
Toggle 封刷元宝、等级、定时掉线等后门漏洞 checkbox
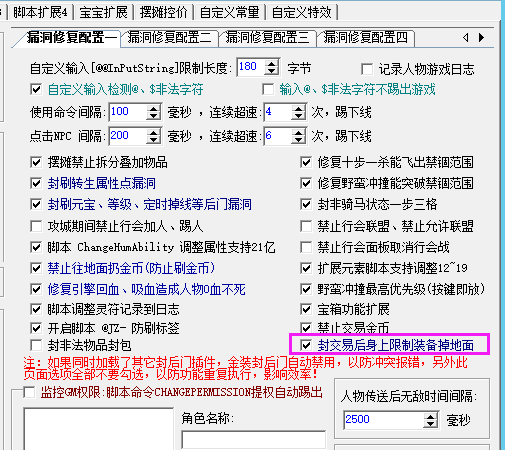click(36, 204)
